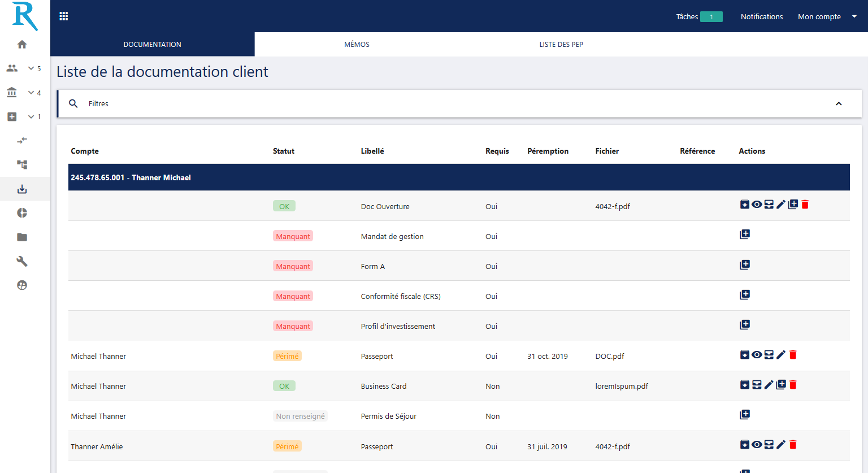Preview Michael Thanner's Passeport with eye icon

(757, 355)
